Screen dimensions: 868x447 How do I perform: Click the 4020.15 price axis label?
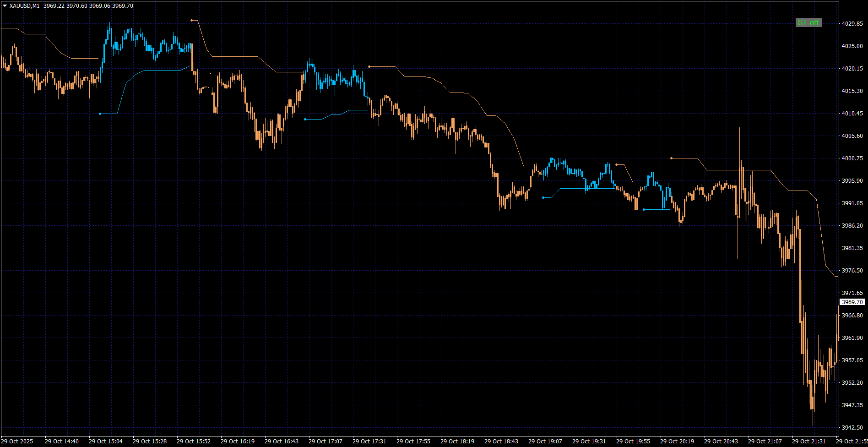[x=852, y=69]
